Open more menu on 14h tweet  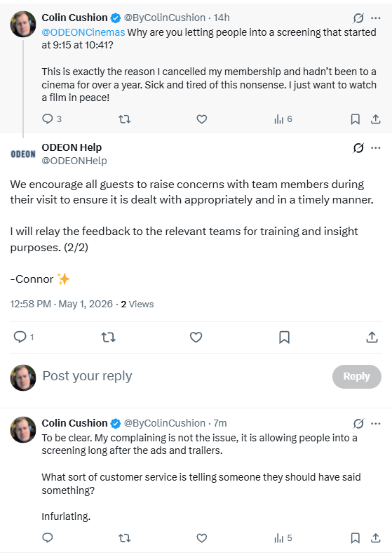pyautogui.click(x=376, y=18)
